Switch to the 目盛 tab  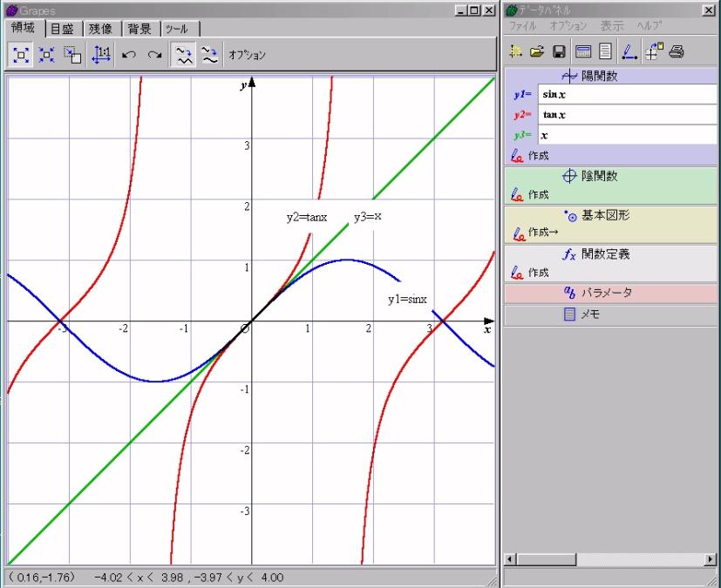click(x=63, y=29)
